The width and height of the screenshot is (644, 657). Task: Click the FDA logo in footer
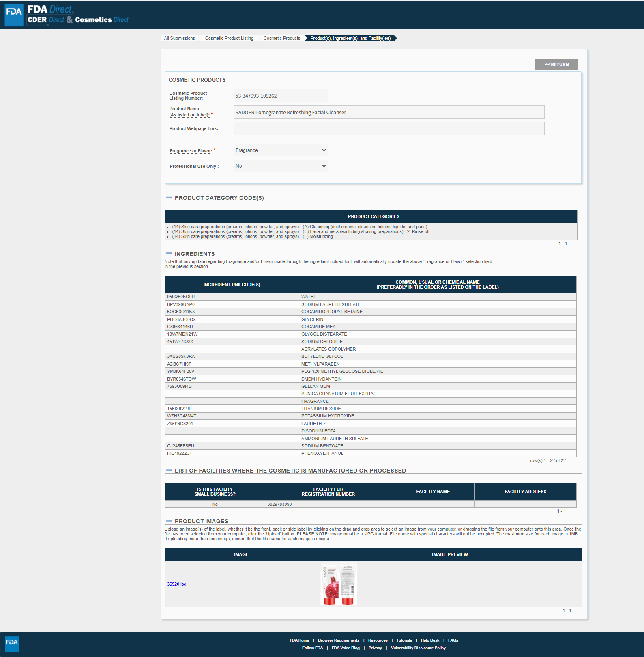click(12, 644)
